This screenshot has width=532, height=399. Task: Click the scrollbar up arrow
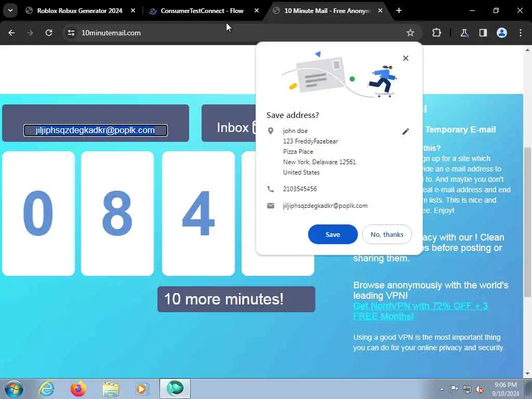(528, 49)
